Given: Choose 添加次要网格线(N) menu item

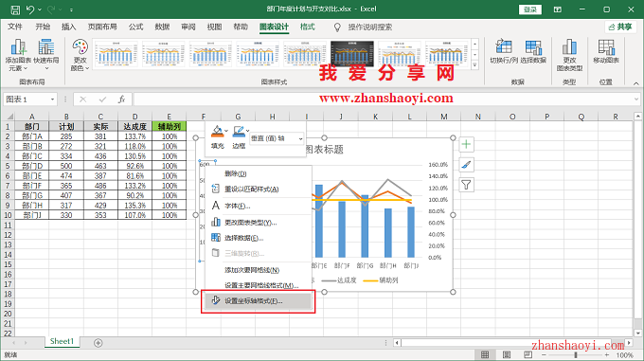Looking at the screenshot, I should pyautogui.click(x=258, y=270).
